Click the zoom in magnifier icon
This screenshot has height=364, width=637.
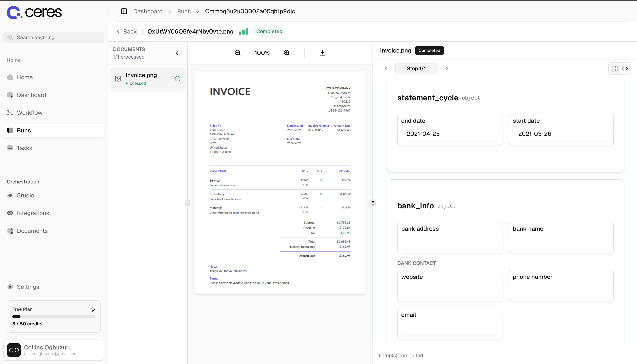pos(286,53)
